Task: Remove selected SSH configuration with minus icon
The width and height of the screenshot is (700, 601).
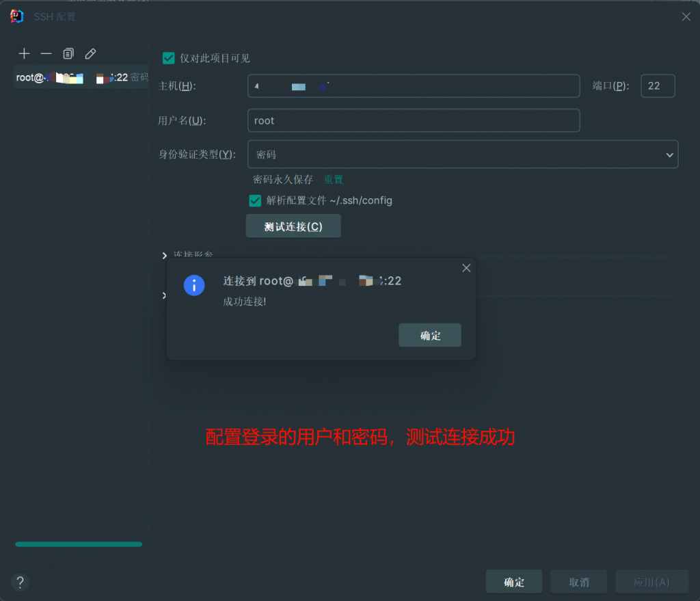Action: pos(46,53)
